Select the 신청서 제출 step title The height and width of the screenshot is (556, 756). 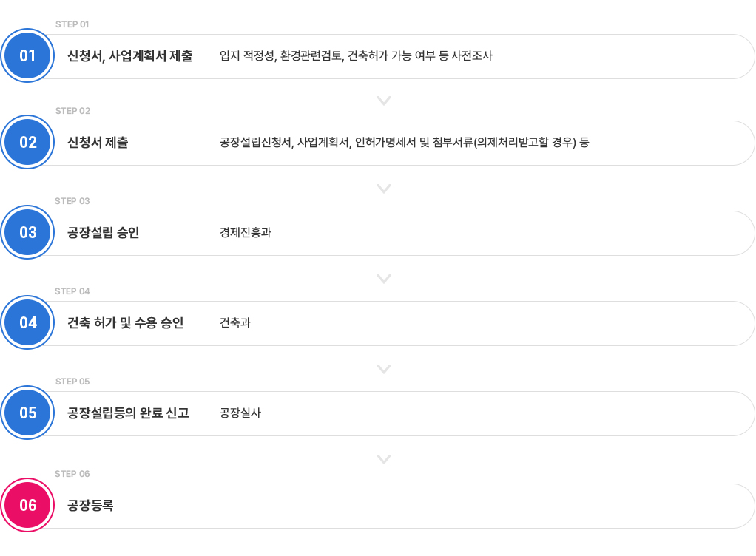(x=98, y=143)
